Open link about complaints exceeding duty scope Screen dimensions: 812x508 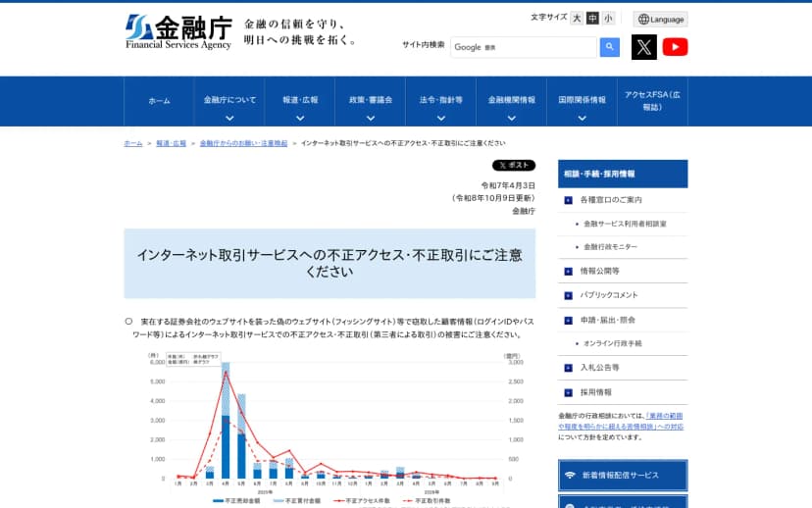[x=621, y=421]
